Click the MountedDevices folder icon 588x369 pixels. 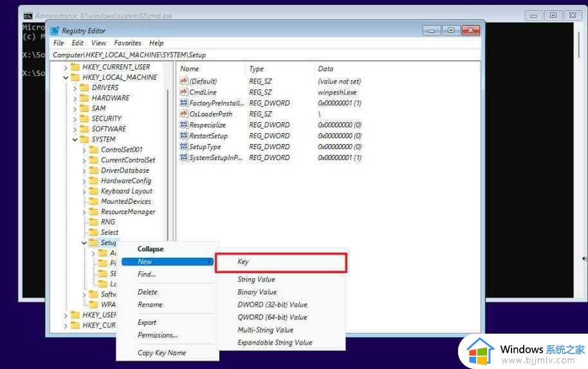click(93, 201)
